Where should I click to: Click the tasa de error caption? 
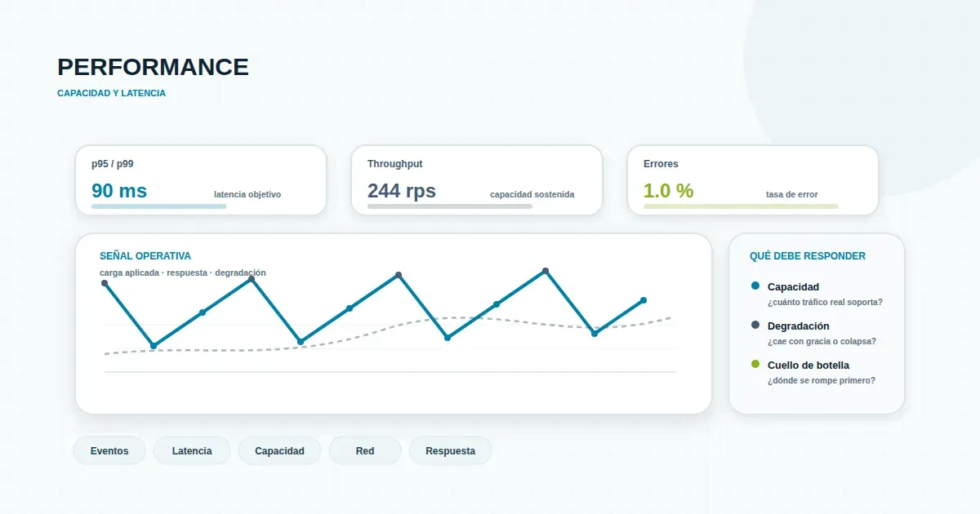792,194
